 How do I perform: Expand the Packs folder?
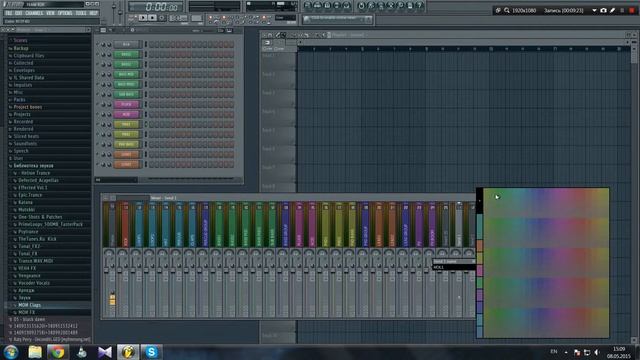pyautogui.click(x=19, y=100)
